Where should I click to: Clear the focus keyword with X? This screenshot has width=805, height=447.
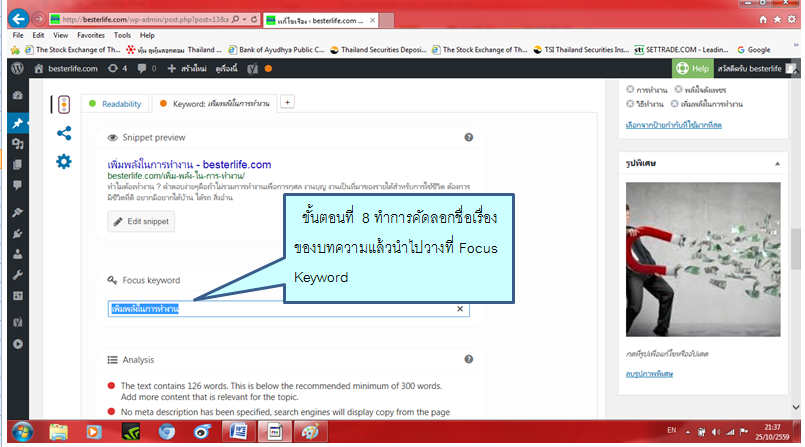tap(460, 309)
